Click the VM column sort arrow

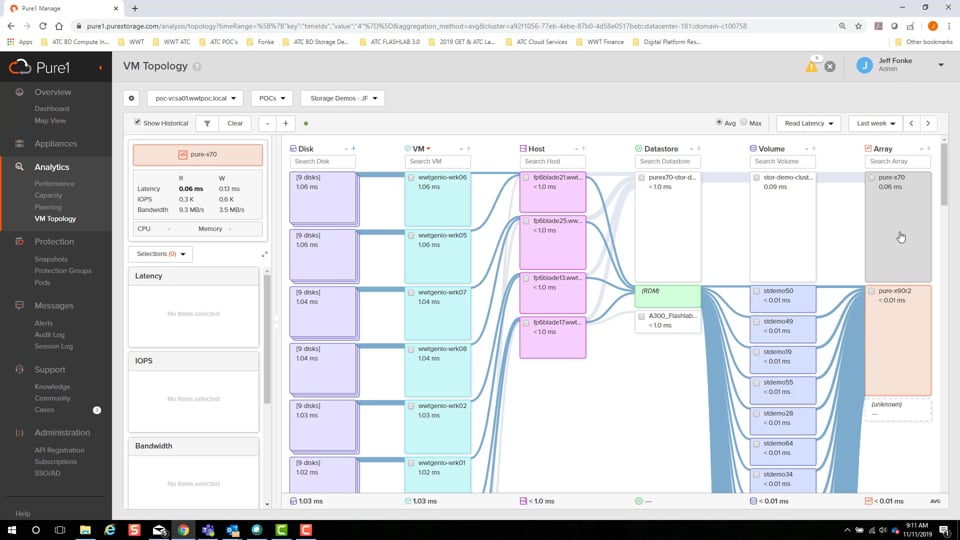[429, 149]
